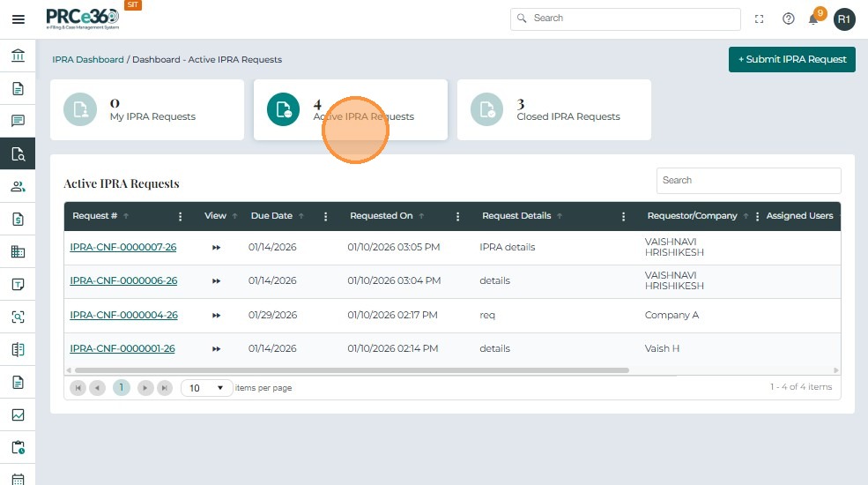Open request link IPRA-CNF-0000007-26
Screen dimensions: 868x485
pos(122,247)
